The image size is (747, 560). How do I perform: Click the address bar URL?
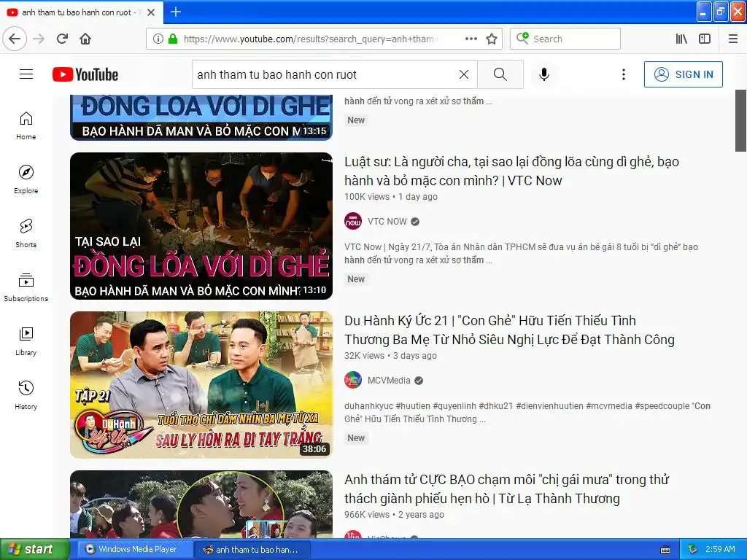click(x=309, y=39)
